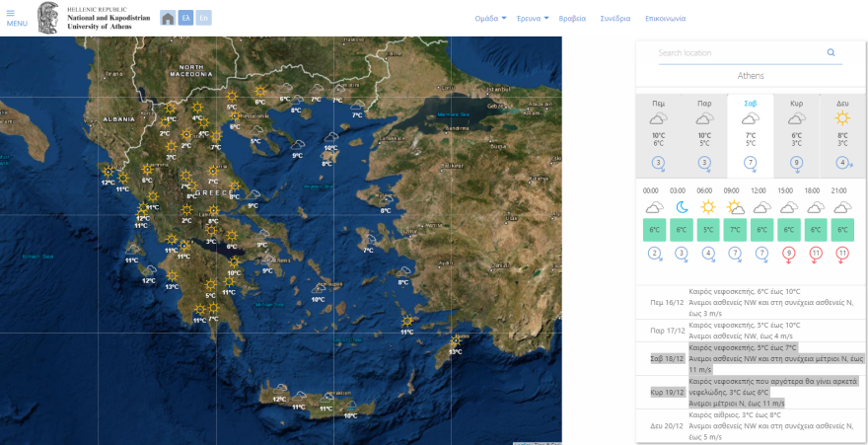868x445 pixels.
Task: Click the 15:00 time label
Action: coord(785,190)
